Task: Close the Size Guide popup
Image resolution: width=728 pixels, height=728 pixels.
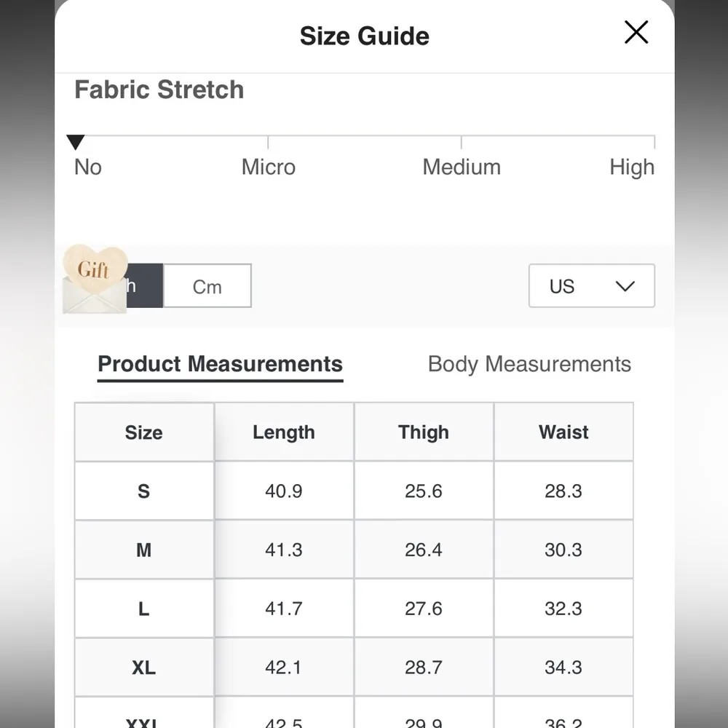Action: [636, 33]
